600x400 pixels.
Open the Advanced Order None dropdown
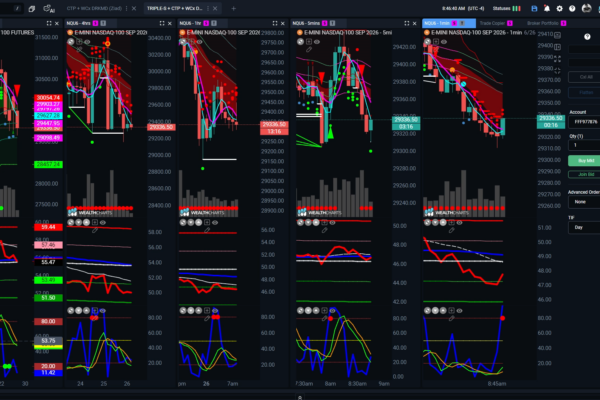coord(584,202)
